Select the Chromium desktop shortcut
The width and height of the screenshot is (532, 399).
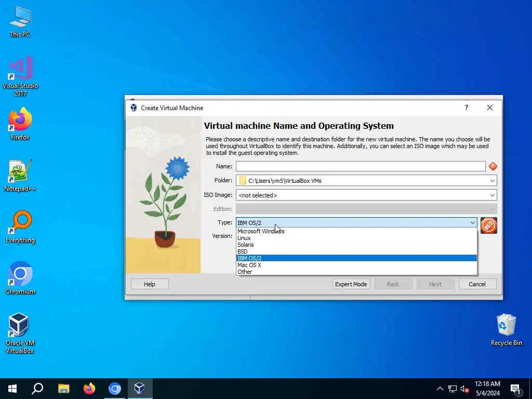click(20, 277)
